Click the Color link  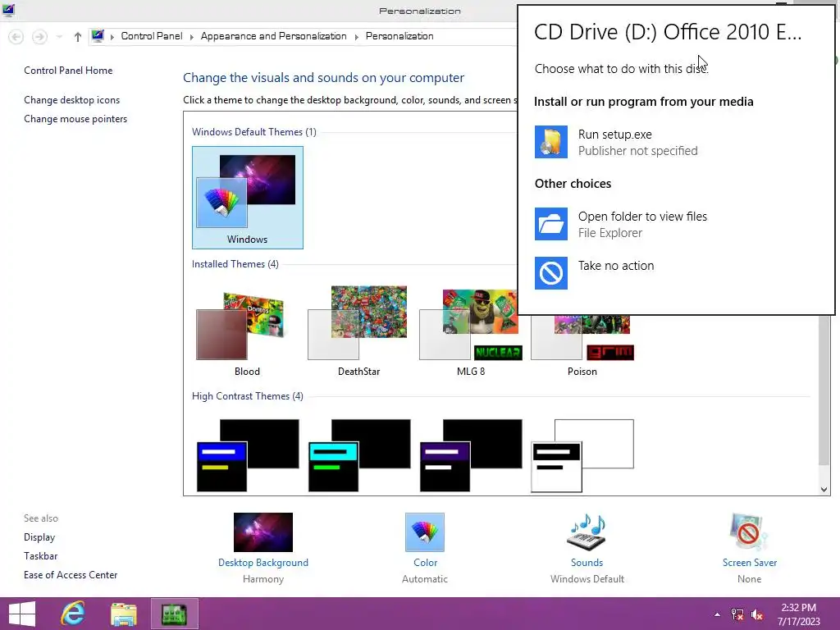pyautogui.click(x=426, y=563)
